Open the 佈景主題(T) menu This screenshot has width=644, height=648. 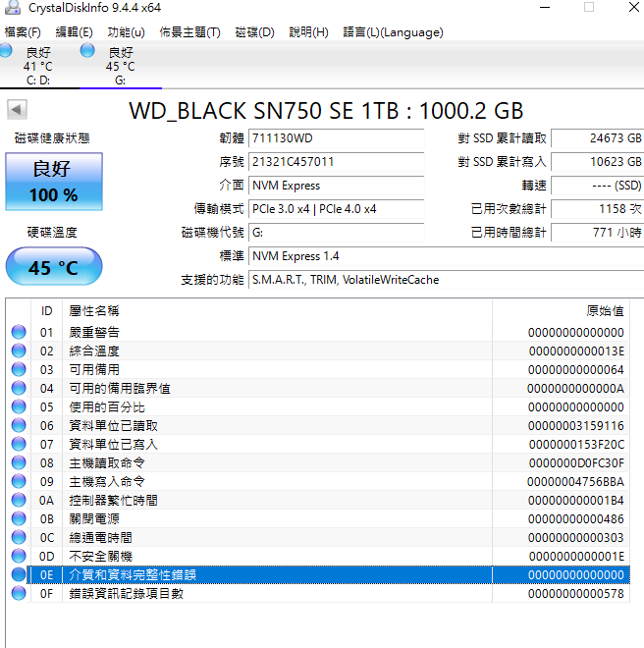189,32
